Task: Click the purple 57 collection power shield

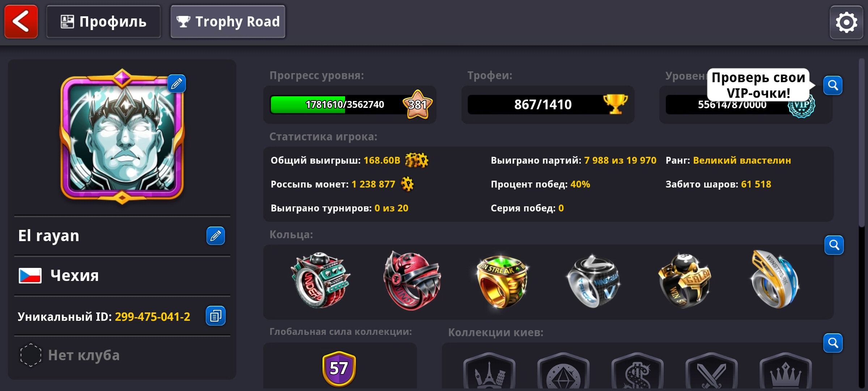Action: pyautogui.click(x=339, y=369)
